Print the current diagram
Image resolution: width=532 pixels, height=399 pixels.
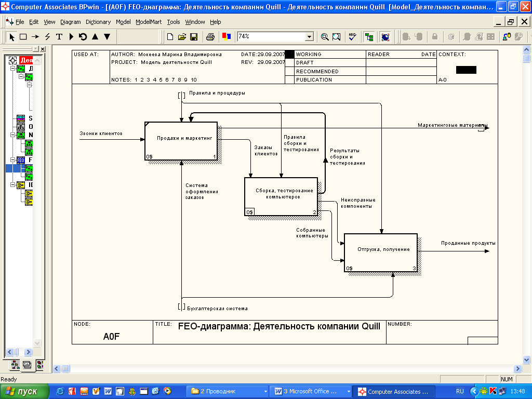[x=210, y=37]
